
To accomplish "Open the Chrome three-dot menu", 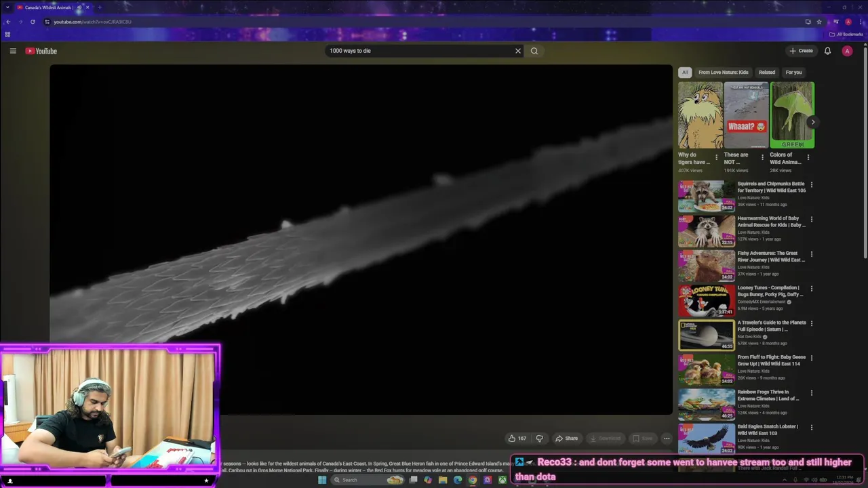I will (860, 22).
